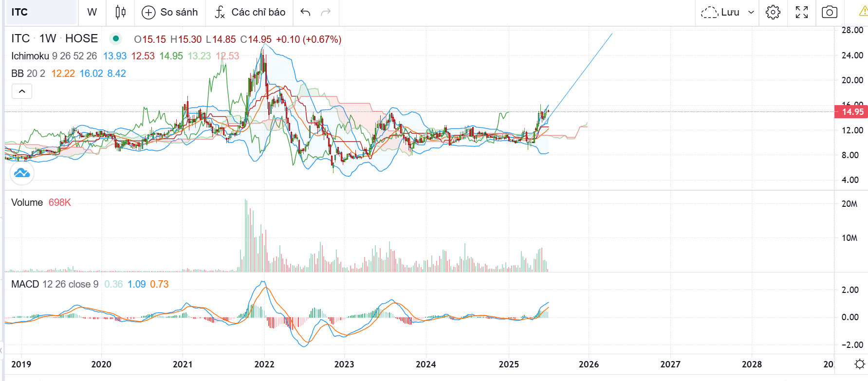Image resolution: width=868 pixels, height=381 pixels.
Task: Click the BB upper value 16.02
Action: (x=92, y=73)
